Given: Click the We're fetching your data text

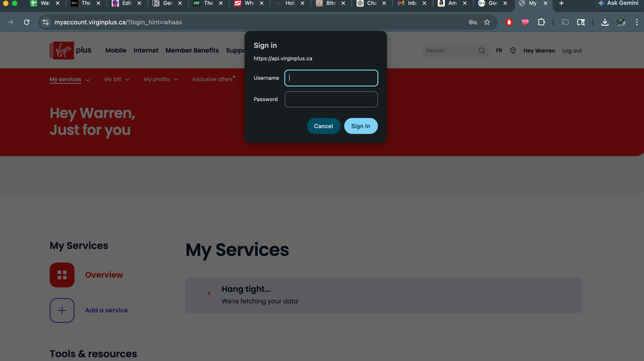Looking at the screenshot, I should 260,301.
